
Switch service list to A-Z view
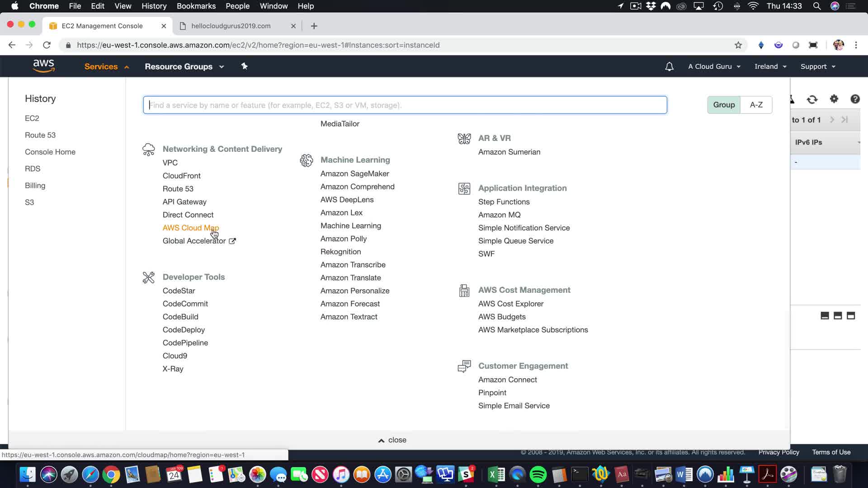point(756,105)
